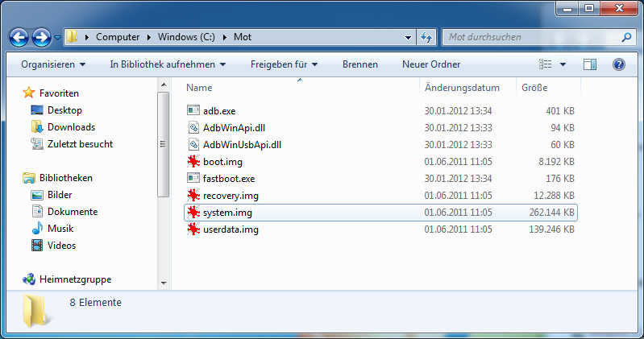The width and height of the screenshot is (644, 339).
Task: Close the Explorer window
Action: click(619, 8)
